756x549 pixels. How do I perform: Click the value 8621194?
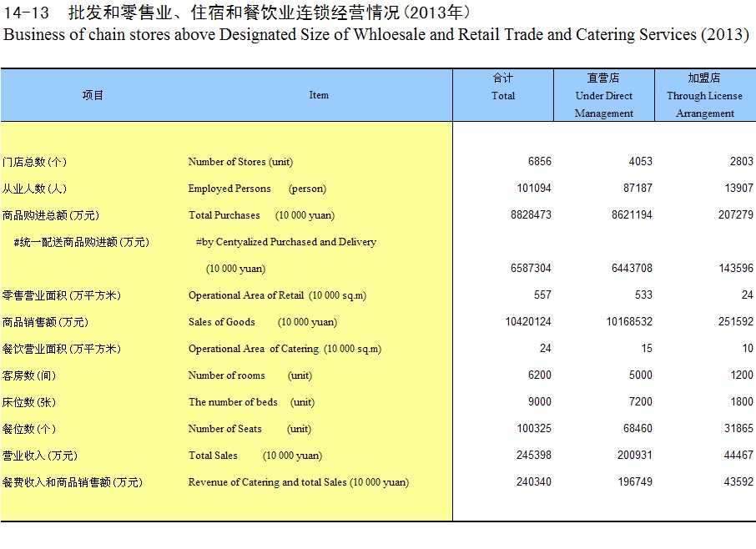pyautogui.click(x=632, y=215)
